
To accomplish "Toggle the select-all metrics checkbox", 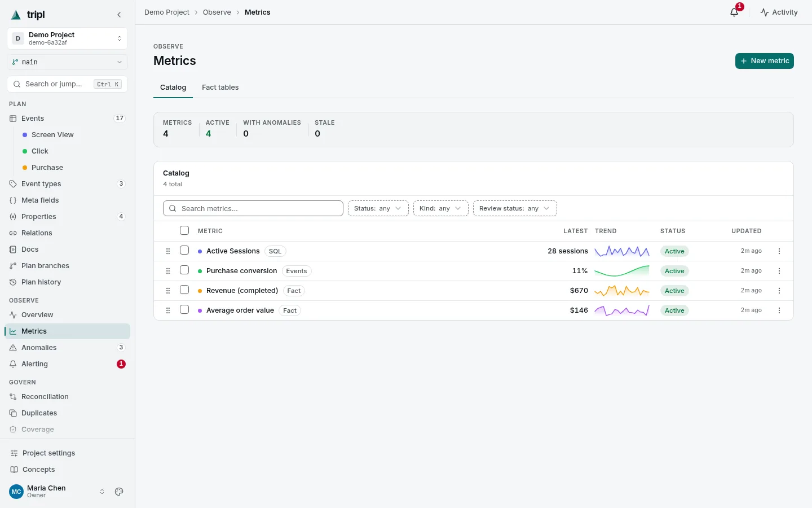I will click(x=184, y=230).
